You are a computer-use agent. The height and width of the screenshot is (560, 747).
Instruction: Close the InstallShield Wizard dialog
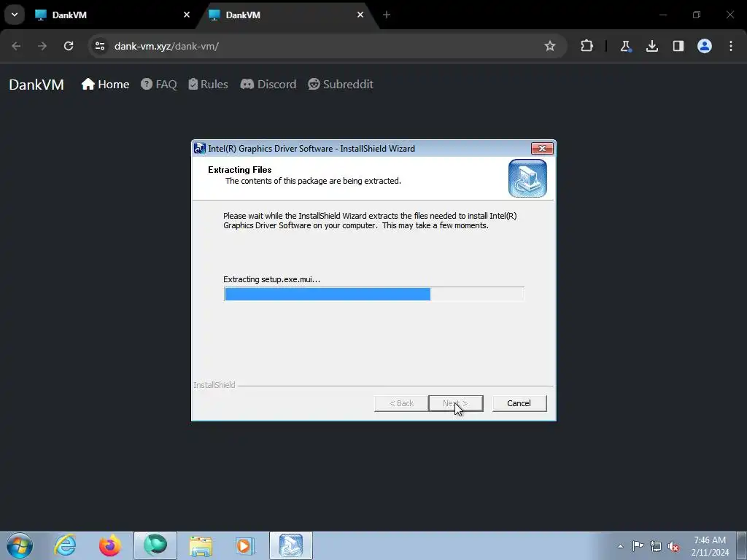[x=542, y=149]
